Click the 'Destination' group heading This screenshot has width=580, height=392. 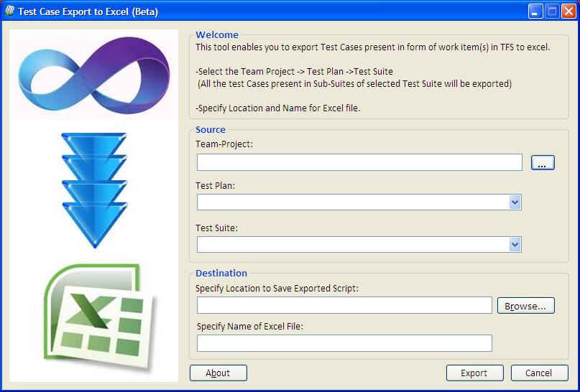[221, 273]
